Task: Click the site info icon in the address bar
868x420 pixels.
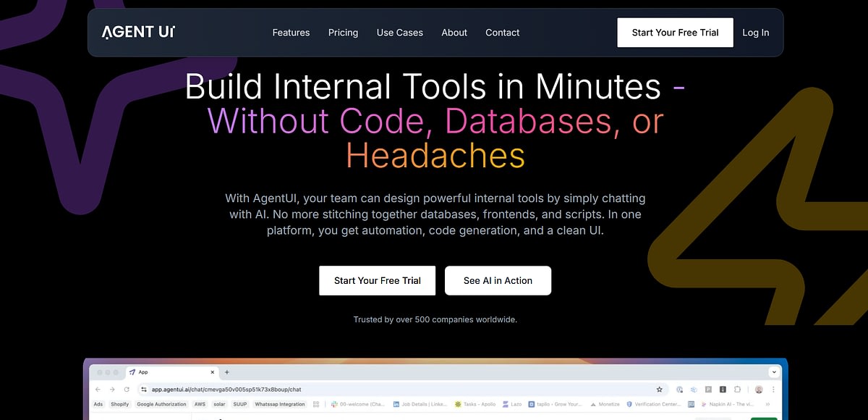Action: coord(142,389)
